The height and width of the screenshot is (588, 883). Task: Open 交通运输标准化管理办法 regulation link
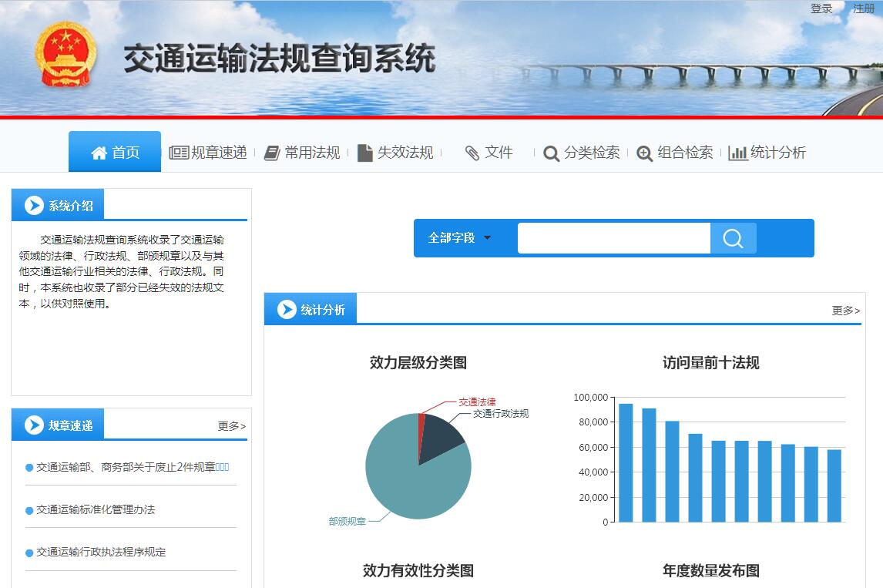point(96,509)
